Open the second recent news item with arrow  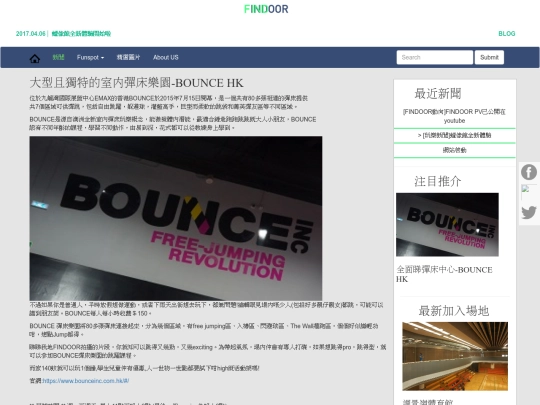pyautogui.click(x=454, y=135)
